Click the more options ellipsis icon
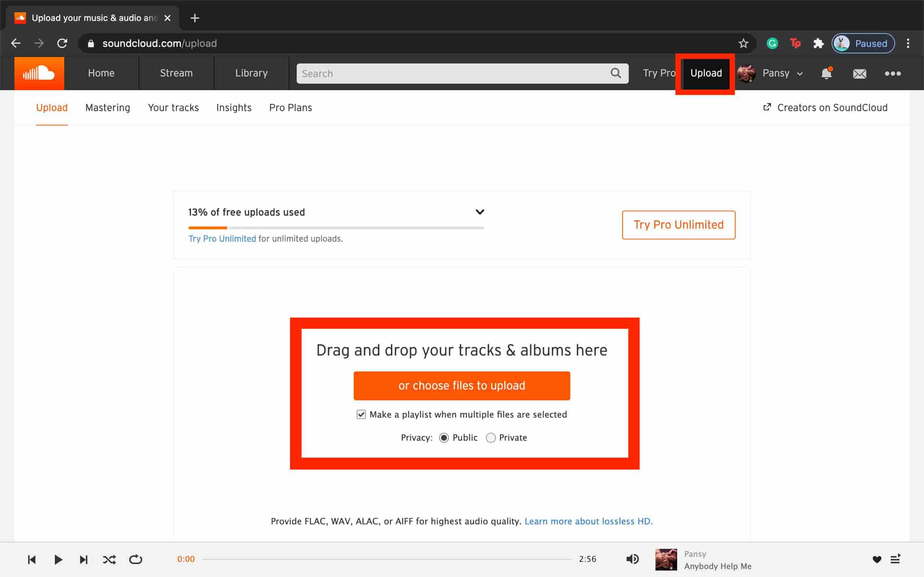The height and width of the screenshot is (577, 924). click(x=892, y=73)
